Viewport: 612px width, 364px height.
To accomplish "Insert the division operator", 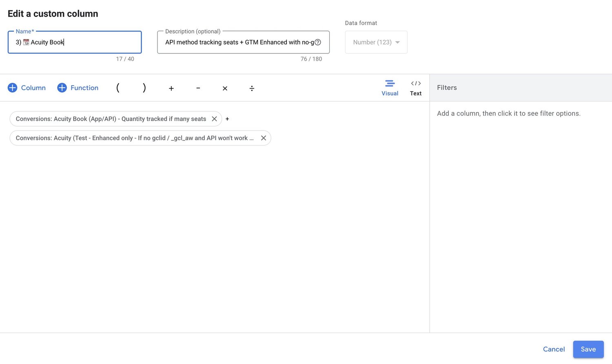I will tap(252, 88).
